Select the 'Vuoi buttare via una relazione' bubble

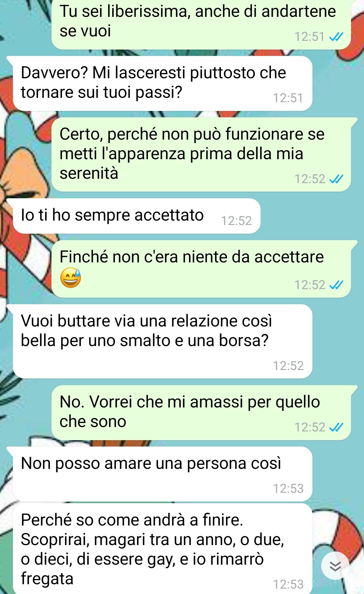pyautogui.click(x=162, y=341)
